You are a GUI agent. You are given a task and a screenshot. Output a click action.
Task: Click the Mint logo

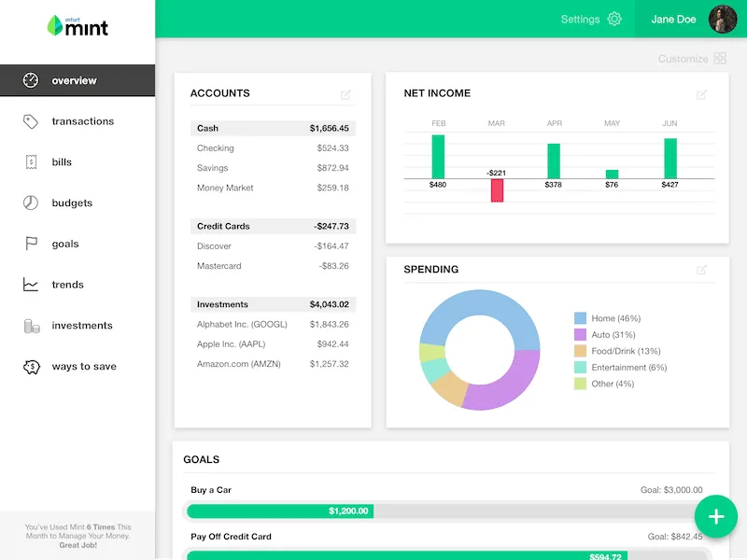click(78, 26)
